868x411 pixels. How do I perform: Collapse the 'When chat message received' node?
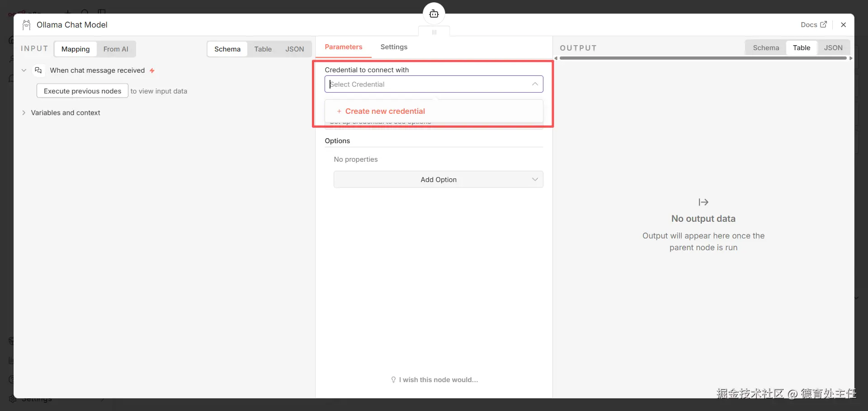[24, 70]
